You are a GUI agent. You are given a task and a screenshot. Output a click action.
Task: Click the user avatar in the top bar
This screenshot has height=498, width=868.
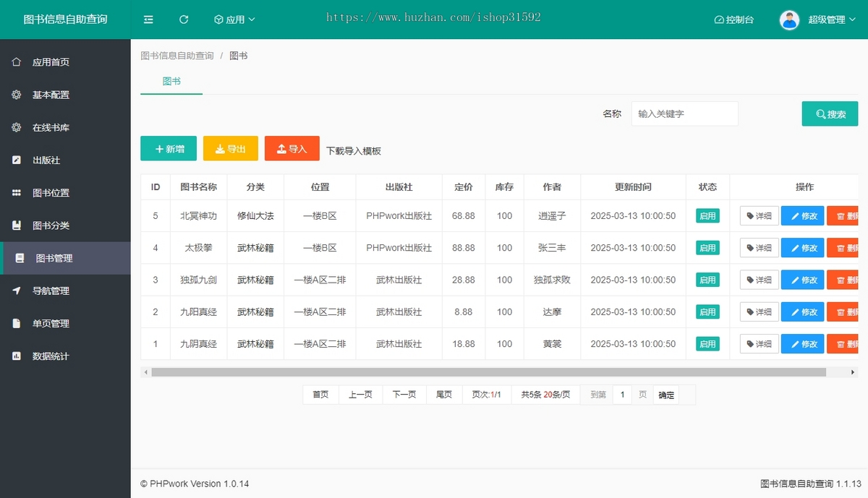point(789,20)
